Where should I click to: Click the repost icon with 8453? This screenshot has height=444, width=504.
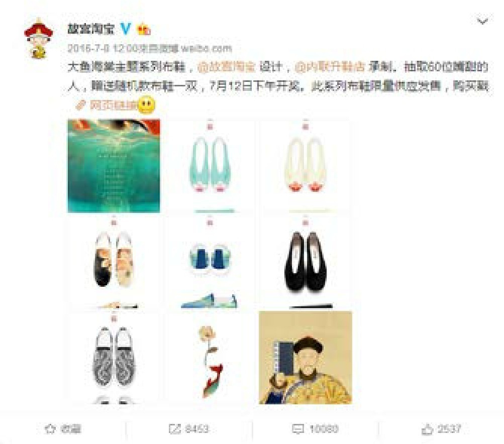175,429
